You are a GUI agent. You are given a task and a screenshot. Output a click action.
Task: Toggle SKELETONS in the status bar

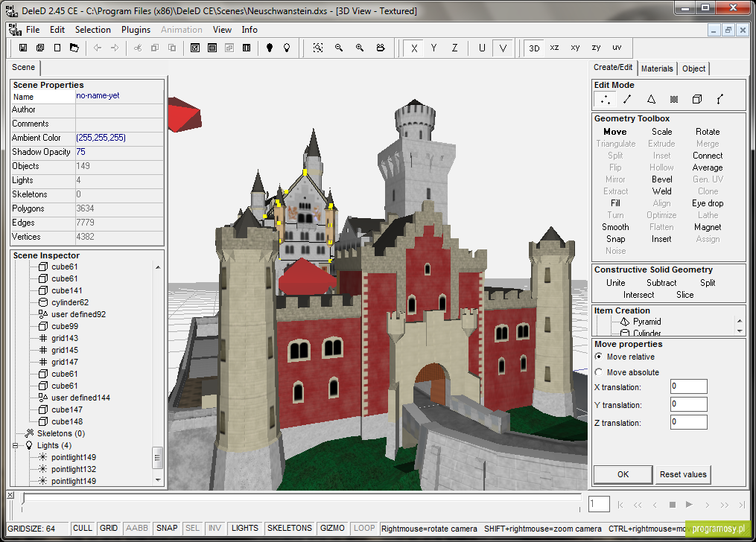point(290,529)
